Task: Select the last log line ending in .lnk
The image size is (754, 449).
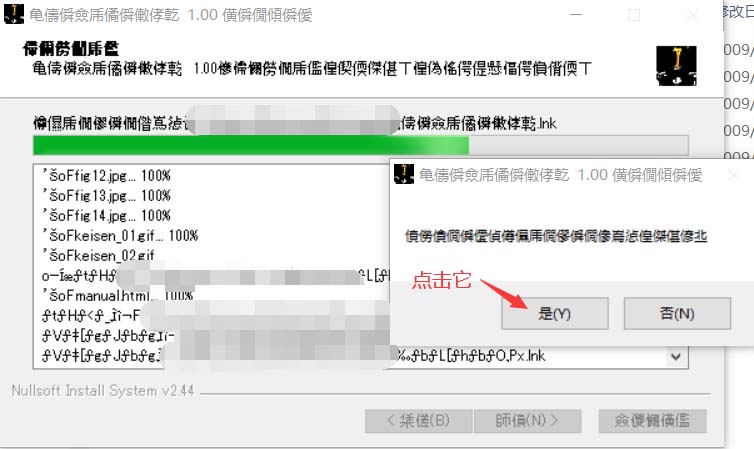Action: pos(293,356)
